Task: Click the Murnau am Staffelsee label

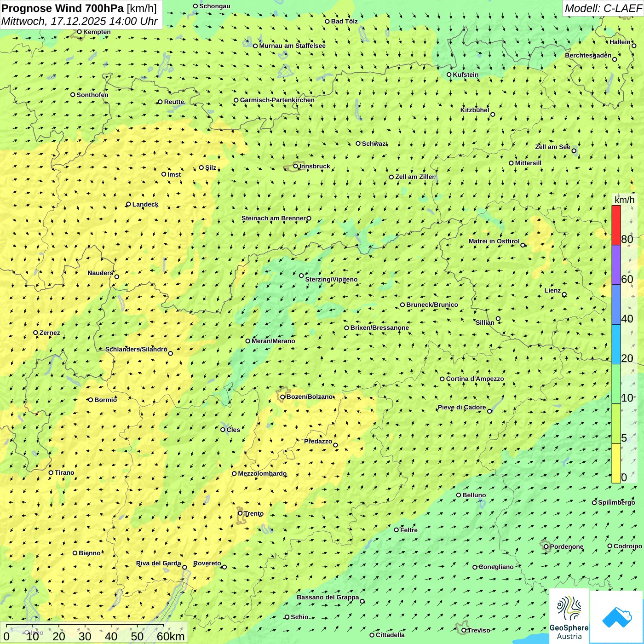Action: coord(292,46)
